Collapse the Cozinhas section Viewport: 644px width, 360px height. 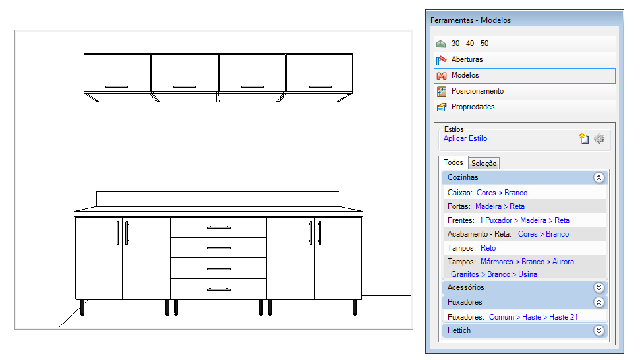(x=599, y=177)
